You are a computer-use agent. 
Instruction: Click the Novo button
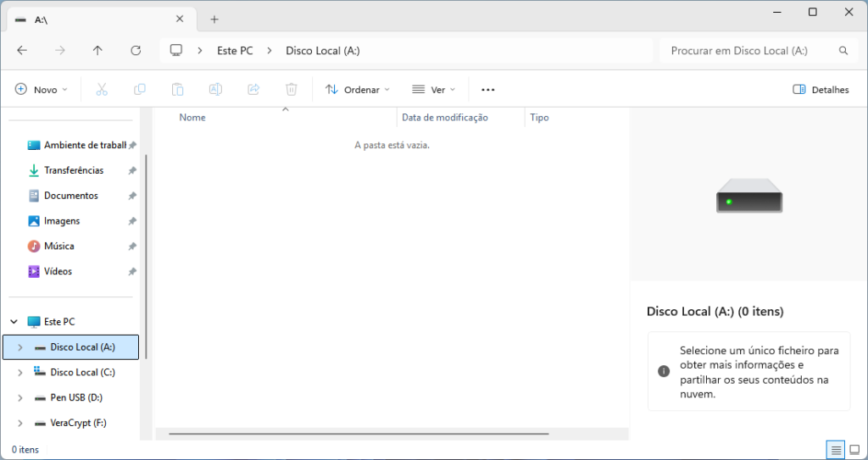coord(42,89)
